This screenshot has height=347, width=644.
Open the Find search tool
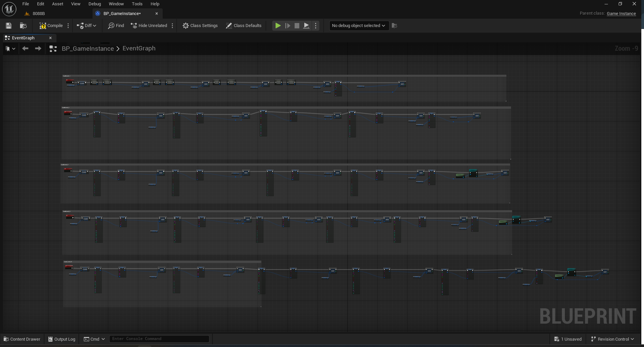click(116, 26)
